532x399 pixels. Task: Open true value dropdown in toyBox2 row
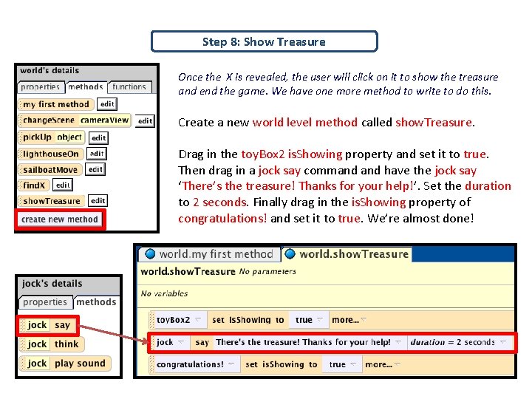309,320
